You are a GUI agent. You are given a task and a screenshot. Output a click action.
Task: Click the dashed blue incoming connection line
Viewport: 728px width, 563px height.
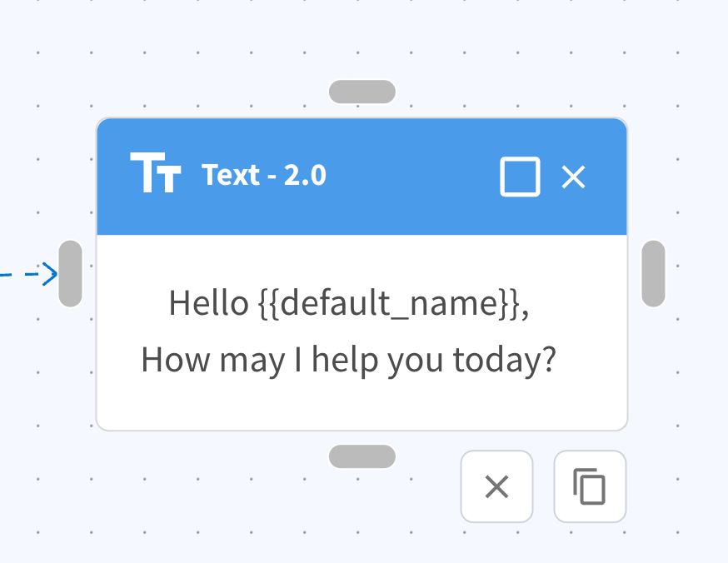coord(18,275)
